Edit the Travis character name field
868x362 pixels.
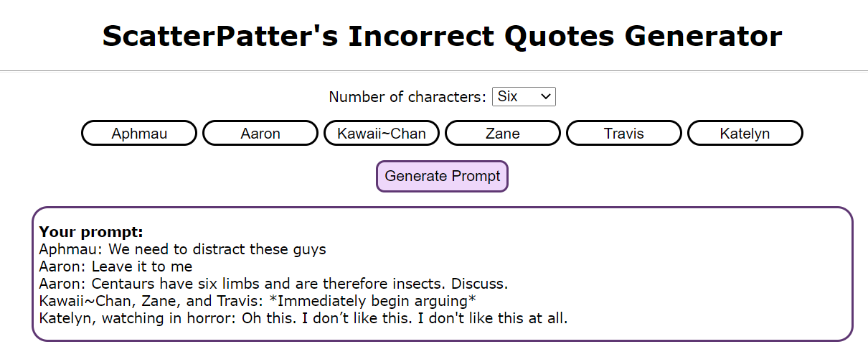624,133
